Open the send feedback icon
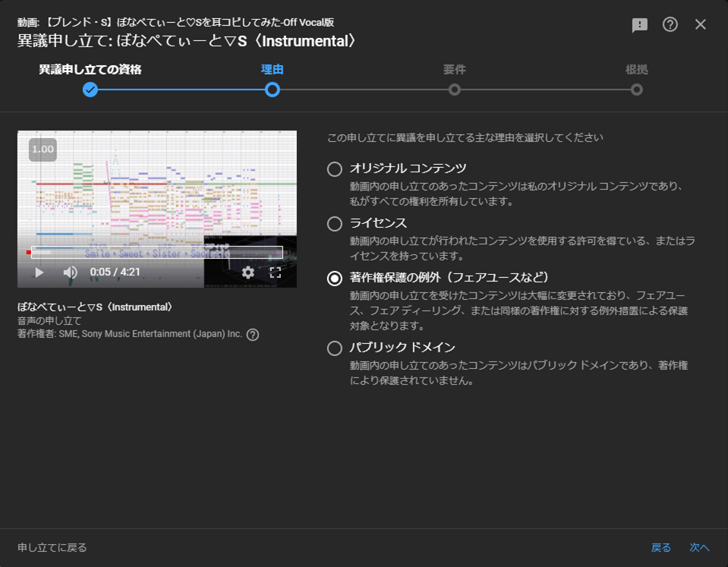Screen dimensions: 728x567 [639, 24]
